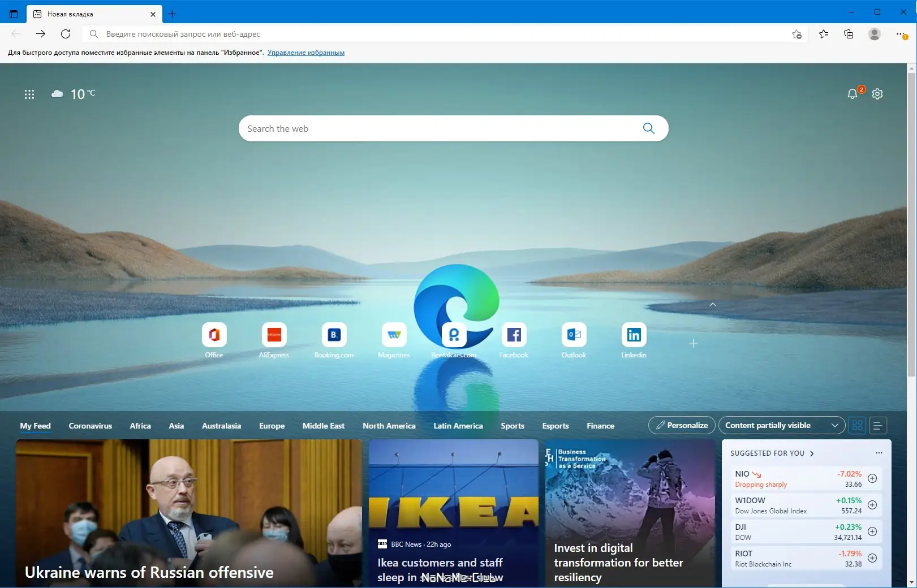Open the Sports feed tab
This screenshot has height=588, width=917.
513,426
